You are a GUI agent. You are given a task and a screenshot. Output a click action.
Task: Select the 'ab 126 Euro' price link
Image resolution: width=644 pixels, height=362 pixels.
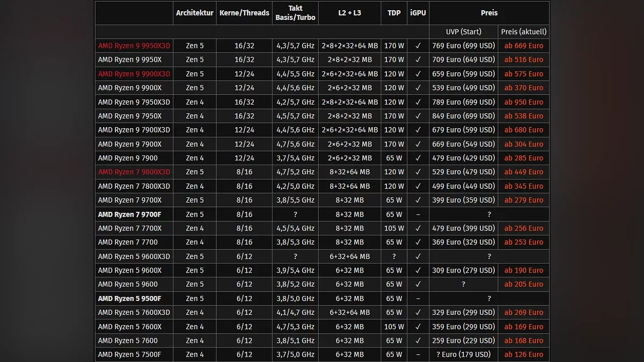coord(523,354)
